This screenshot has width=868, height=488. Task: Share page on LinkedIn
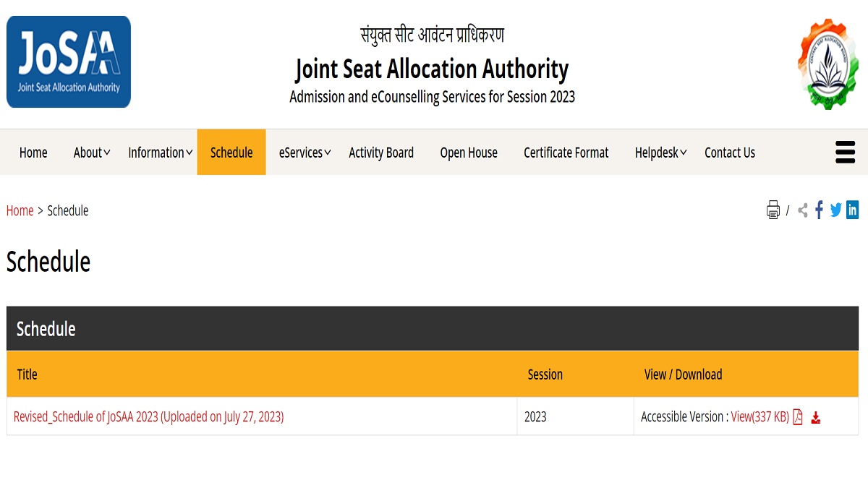point(853,210)
